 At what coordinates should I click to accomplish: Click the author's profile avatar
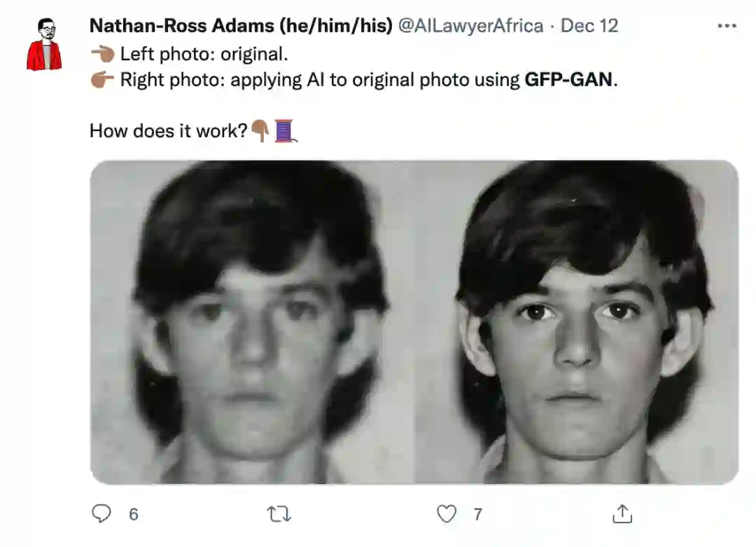point(44,44)
